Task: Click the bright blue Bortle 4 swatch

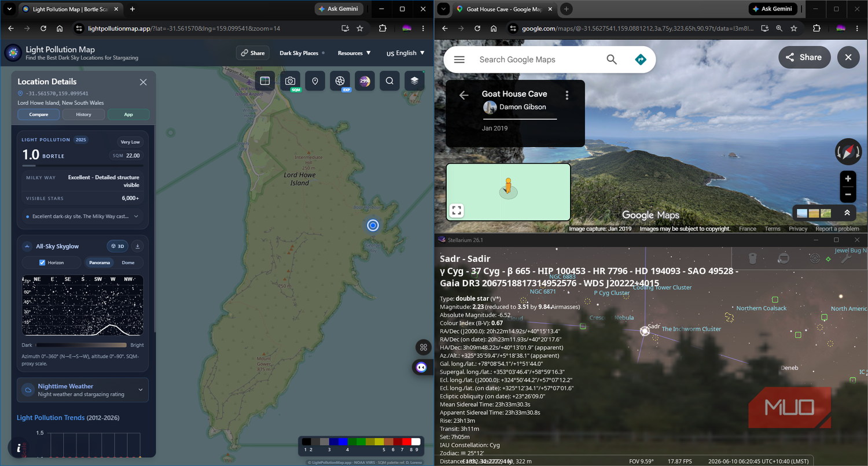Action: click(343, 442)
